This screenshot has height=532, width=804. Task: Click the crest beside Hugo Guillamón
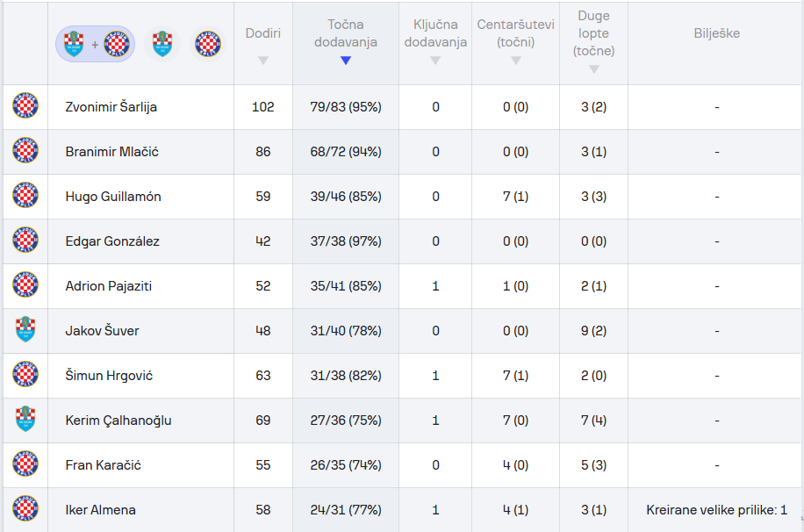[25, 196]
